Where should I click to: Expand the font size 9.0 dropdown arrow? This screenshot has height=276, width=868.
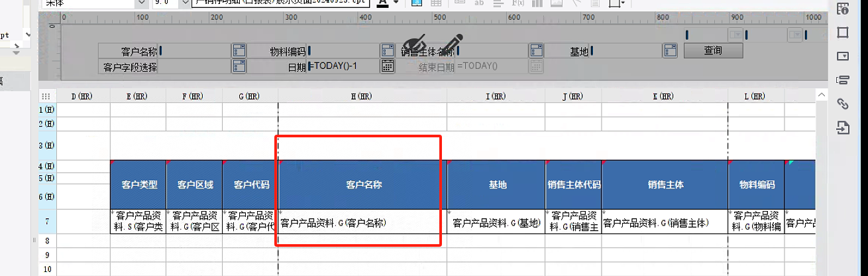tap(185, 3)
